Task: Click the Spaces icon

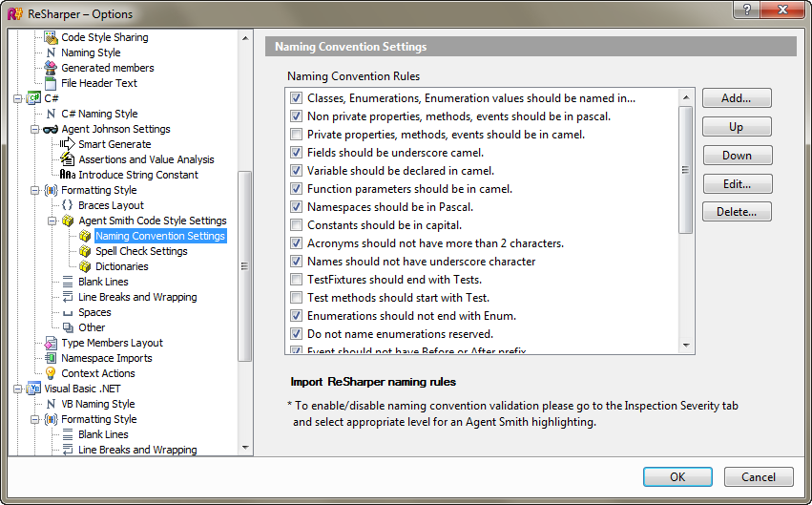Action: (68, 313)
